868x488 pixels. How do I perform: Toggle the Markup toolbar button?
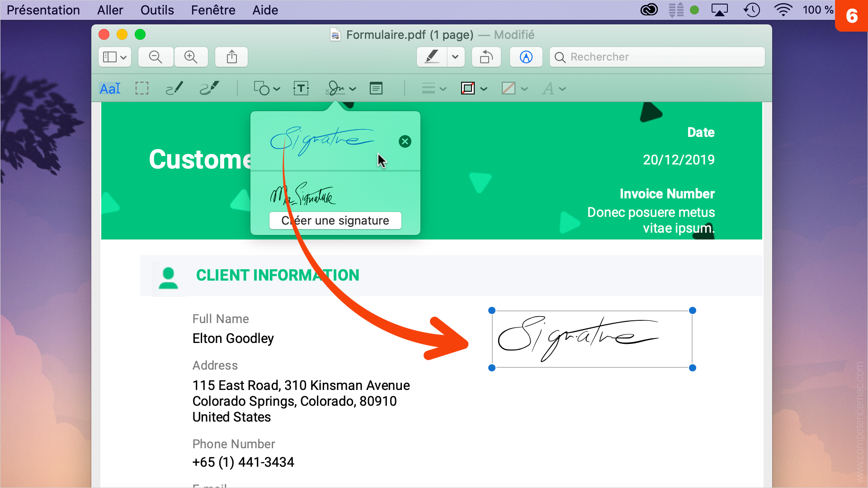(526, 57)
